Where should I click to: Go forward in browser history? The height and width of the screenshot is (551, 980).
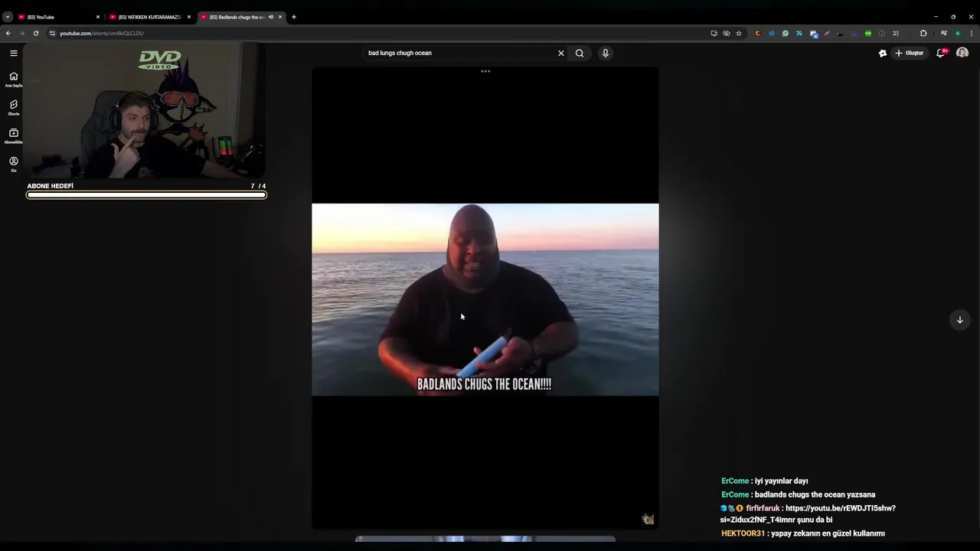[x=22, y=33]
